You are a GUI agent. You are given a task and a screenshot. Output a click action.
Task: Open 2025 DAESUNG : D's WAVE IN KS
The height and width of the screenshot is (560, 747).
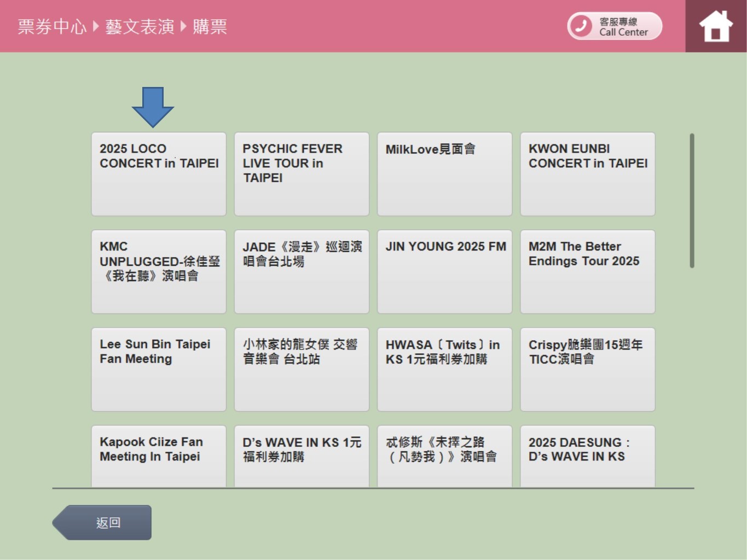[587, 456]
